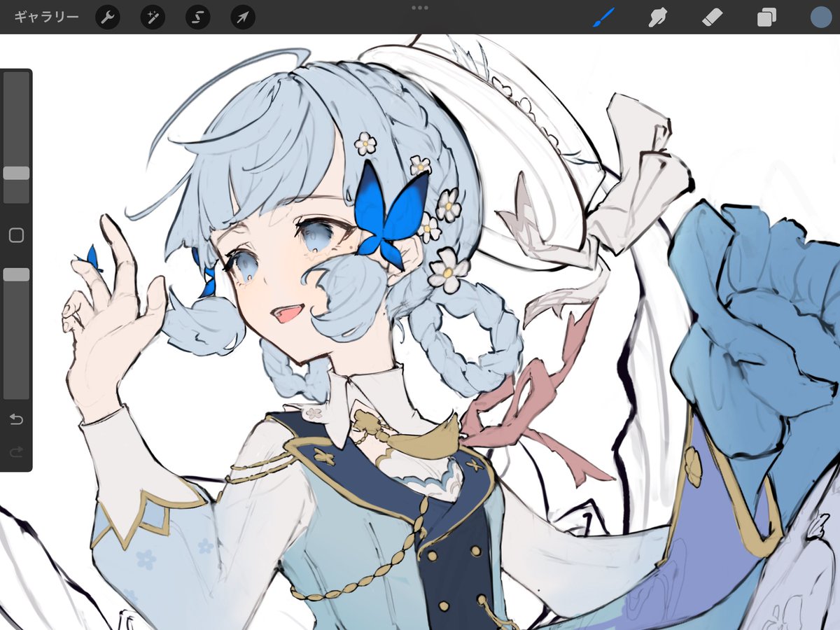Image resolution: width=840 pixels, height=630 pixels.
Task: Activate the Selection S tool
Action: tap(197, 17)
